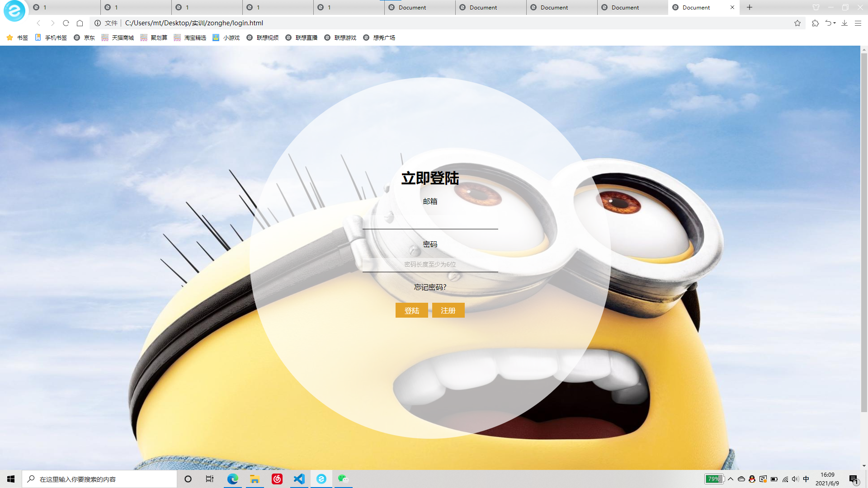Screen dimensions: 868x488
Task: Open the downloads arrow icon
Action: 844,23
